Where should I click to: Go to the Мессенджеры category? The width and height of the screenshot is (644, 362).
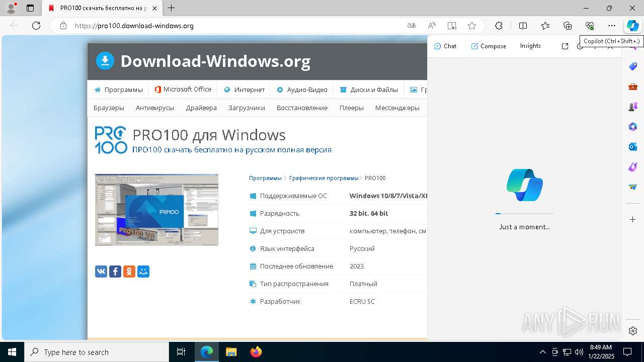[397, 108]
